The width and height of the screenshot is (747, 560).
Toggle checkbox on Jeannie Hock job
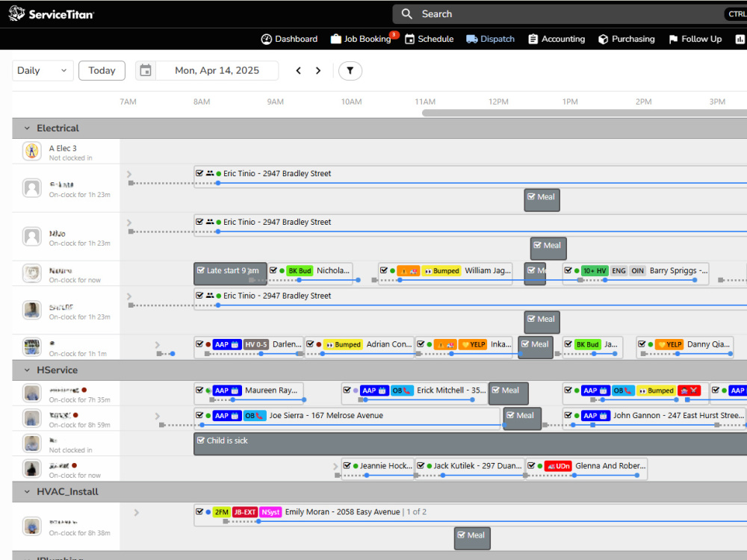pyautogui.click(x=347, y=466)
